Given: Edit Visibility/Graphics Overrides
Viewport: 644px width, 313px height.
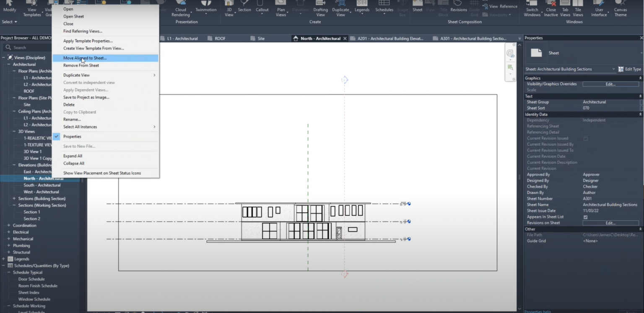Looking at the screenshot, I should tap(610, 84).
